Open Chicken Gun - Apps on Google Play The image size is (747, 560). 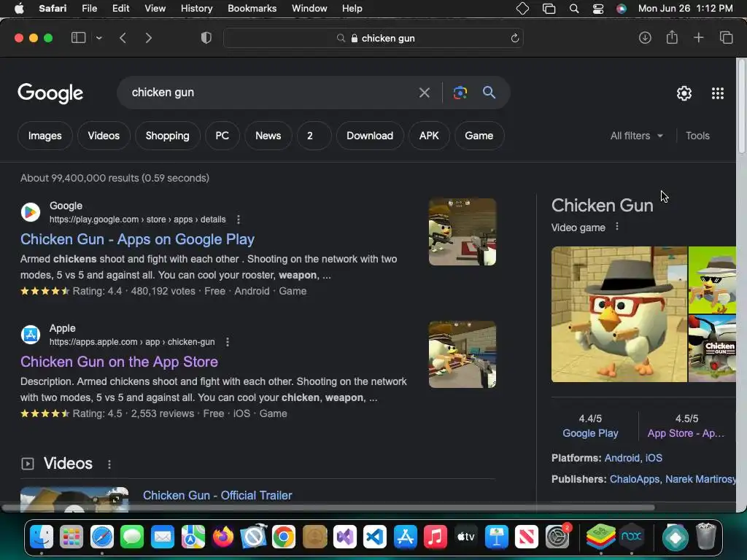137,239
